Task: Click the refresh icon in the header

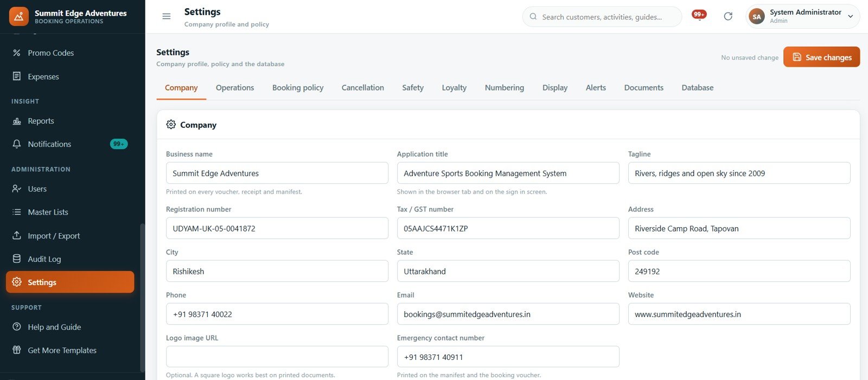Action: click(x=728, y=16)
